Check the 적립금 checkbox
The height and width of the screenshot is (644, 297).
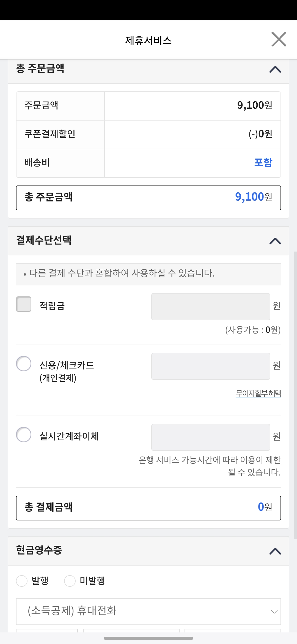click(24, 304)
